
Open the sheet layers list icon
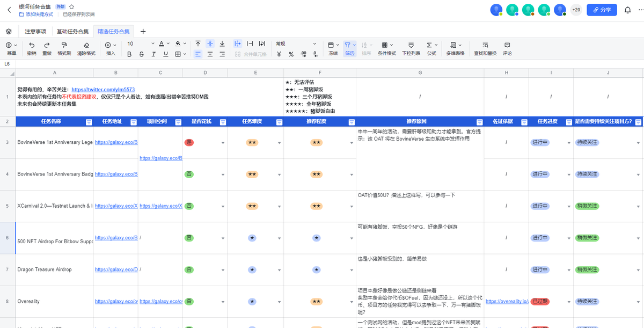tap(9, 32)
